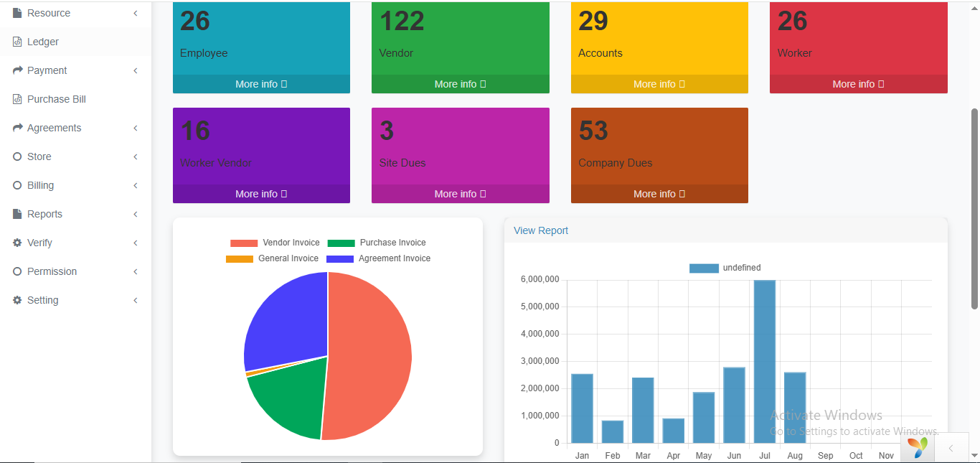
Task: Click the Verify gear icon
Action: [18, 243]
